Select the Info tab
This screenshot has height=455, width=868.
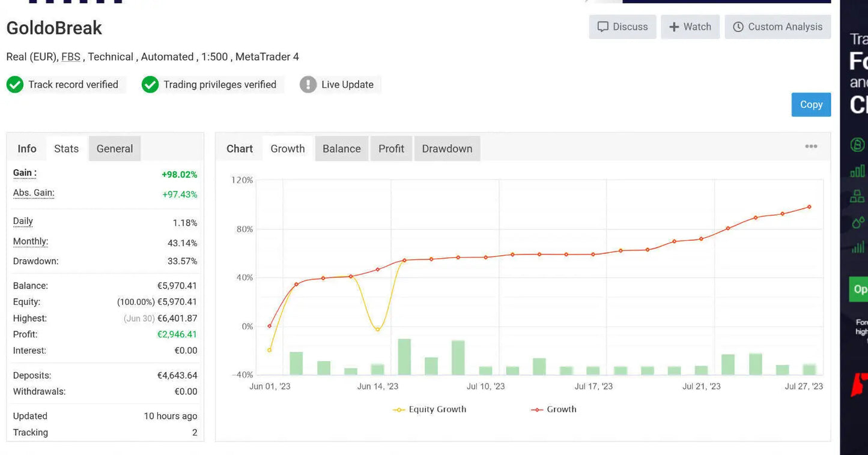tap(27, 149)
